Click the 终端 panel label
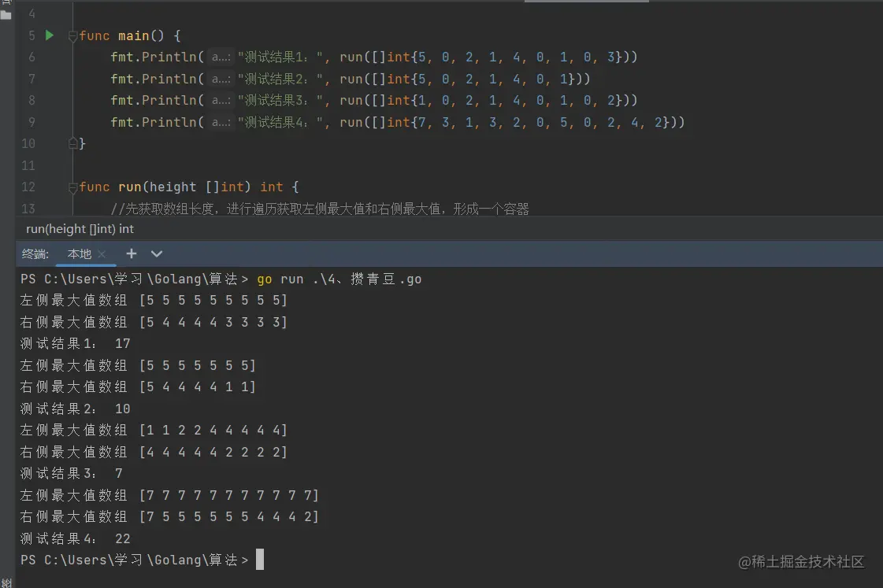 (x=35, y=253)
